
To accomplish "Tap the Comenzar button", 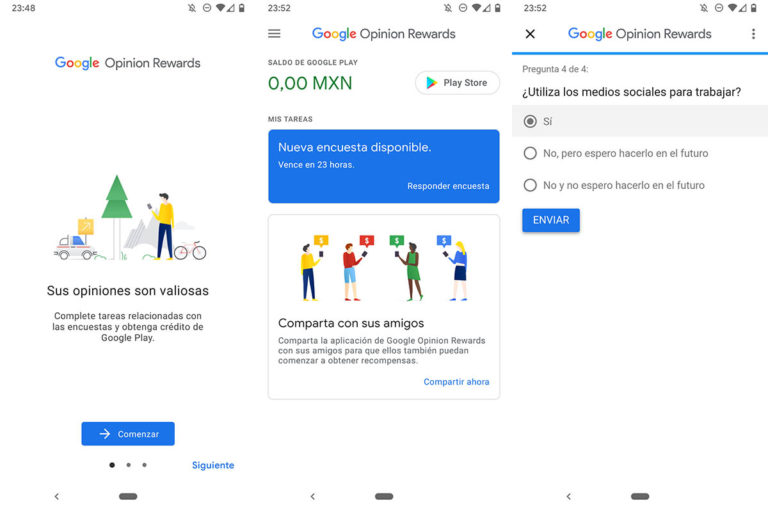I will point(128,434).
